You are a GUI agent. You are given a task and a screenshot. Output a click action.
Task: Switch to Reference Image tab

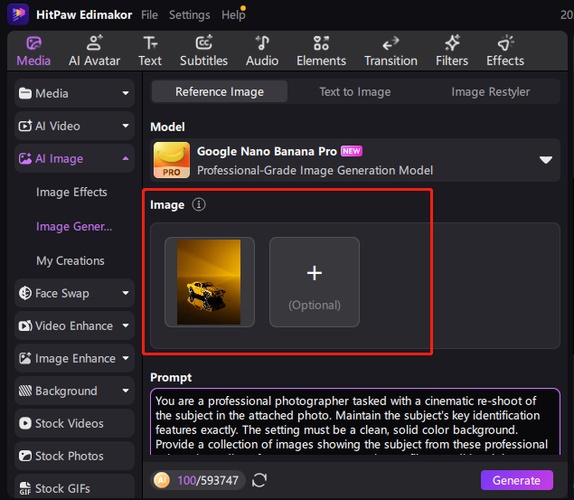coord(219,92)
